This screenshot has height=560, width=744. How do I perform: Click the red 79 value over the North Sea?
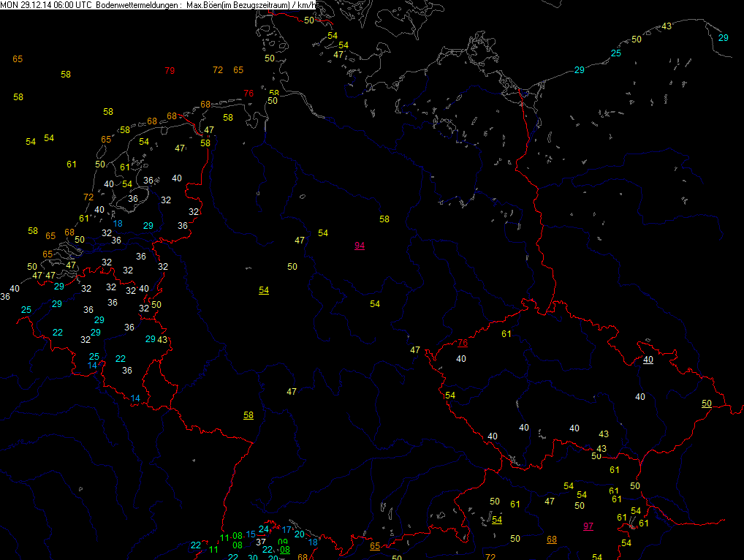(170, 71)
